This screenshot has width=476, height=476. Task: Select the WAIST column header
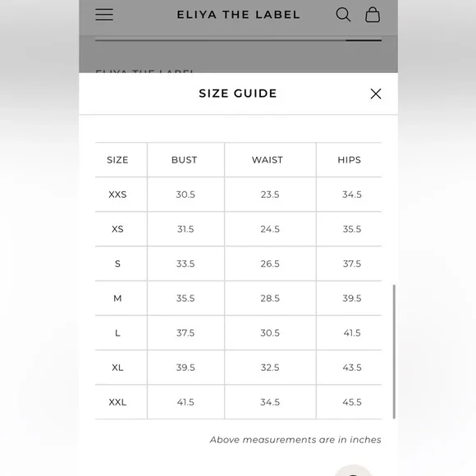[268, 160]
